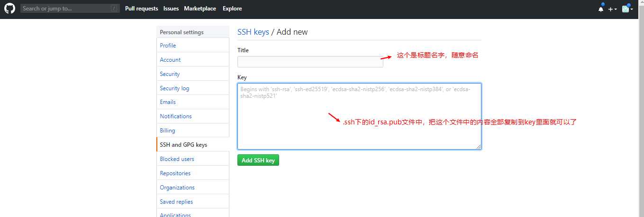Open Saved replies settings

click(193, 202)
